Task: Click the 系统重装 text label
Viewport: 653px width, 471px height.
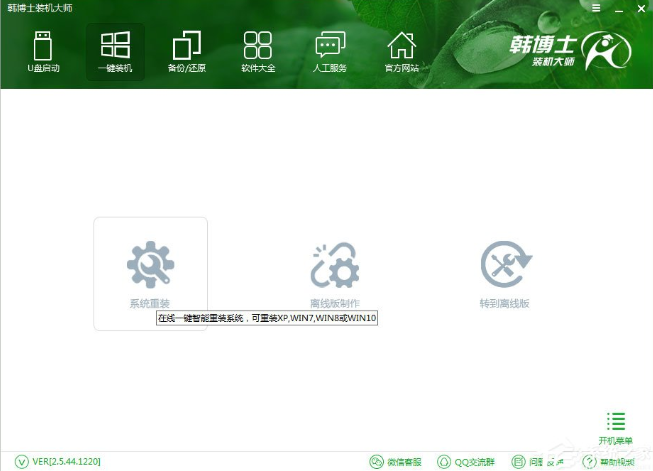Action: coord(150,303)
